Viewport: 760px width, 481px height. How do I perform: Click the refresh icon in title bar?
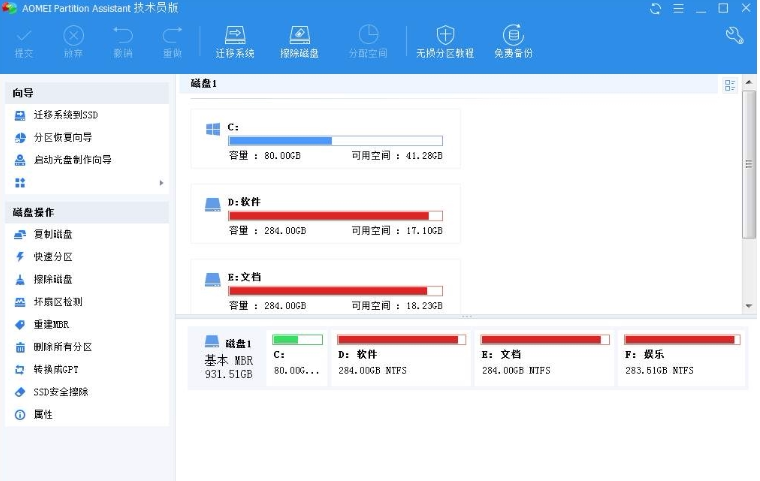click(655, 9)
